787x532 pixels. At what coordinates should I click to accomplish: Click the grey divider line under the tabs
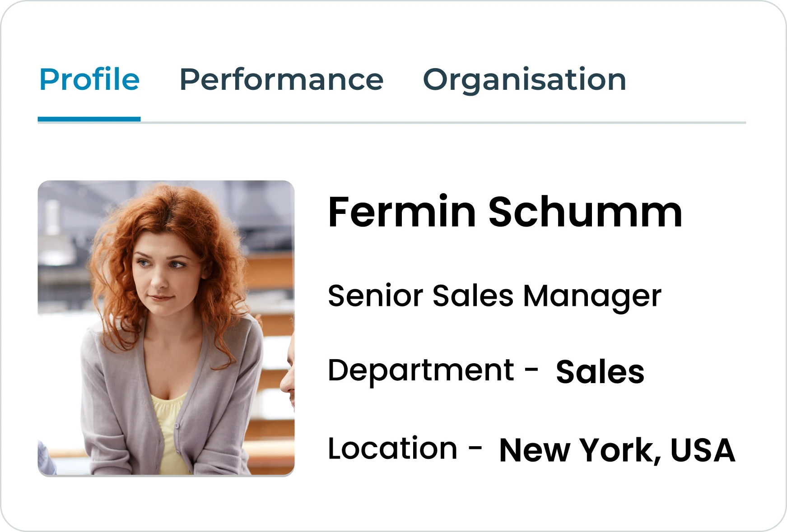[x=442, y=122]
